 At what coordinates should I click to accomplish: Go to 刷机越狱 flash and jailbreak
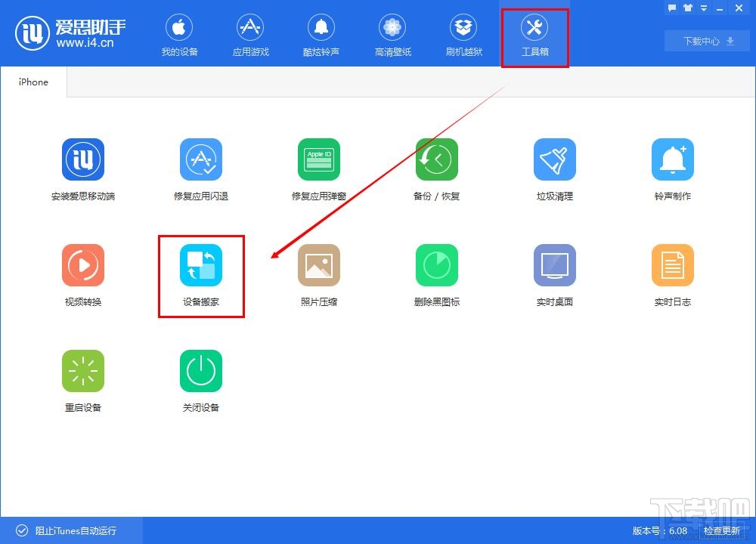click(463, 36)
